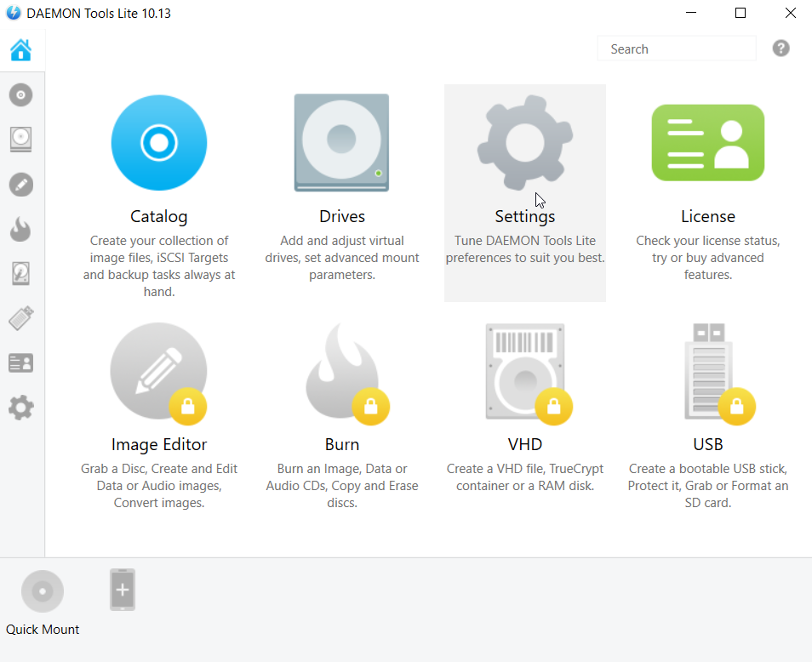Select the flame Burn sidebar icon

[x=20, y=229]
